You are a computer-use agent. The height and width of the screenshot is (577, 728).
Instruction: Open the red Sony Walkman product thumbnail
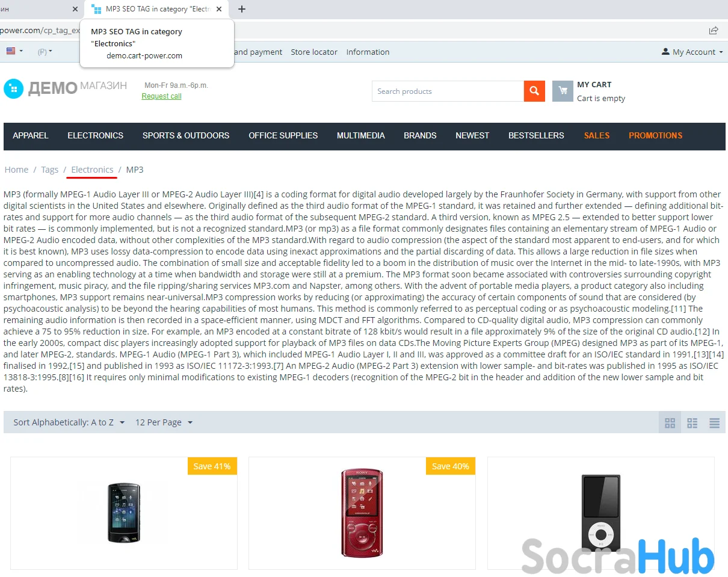362,513
